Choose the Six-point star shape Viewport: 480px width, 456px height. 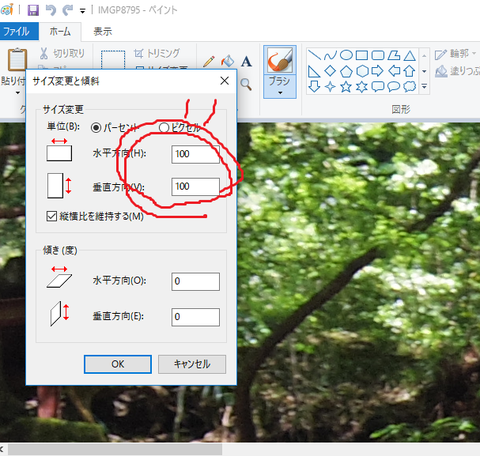(x=362, y=87)
